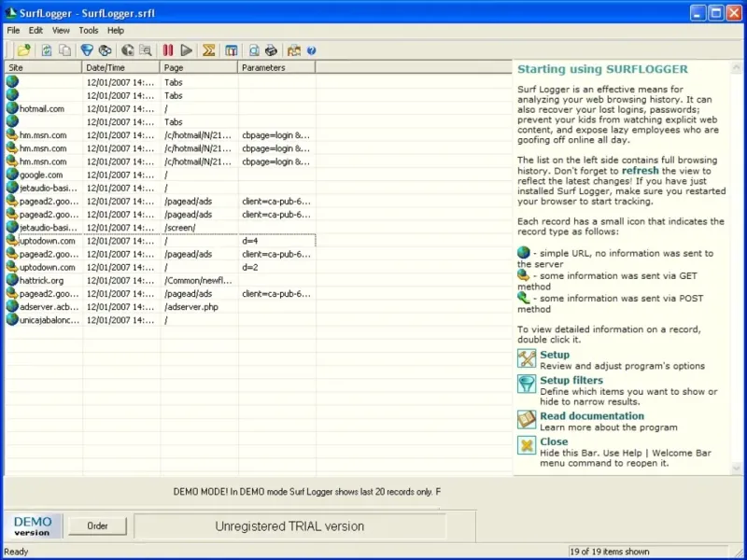Close the welcome bar via Close link
Screen dimensions: 747x560
[x=554, y=441]
